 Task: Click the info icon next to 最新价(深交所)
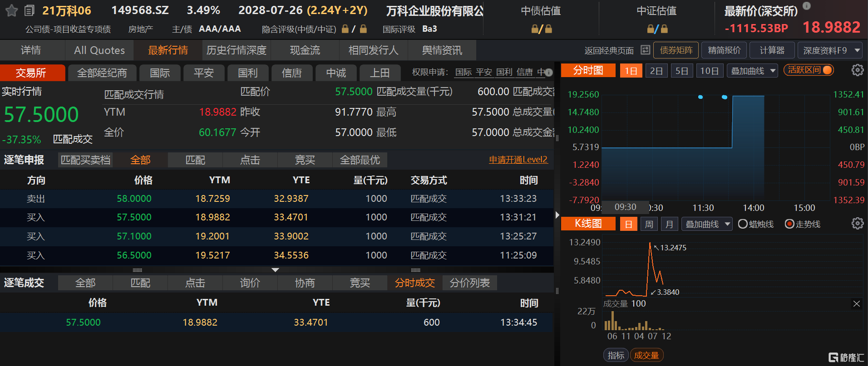coord(806,6)
